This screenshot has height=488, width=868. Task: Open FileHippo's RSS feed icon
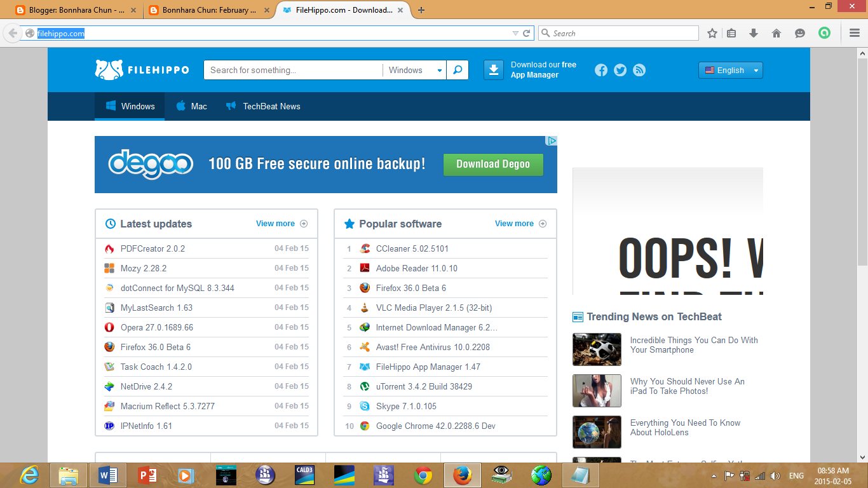point(639,70)
